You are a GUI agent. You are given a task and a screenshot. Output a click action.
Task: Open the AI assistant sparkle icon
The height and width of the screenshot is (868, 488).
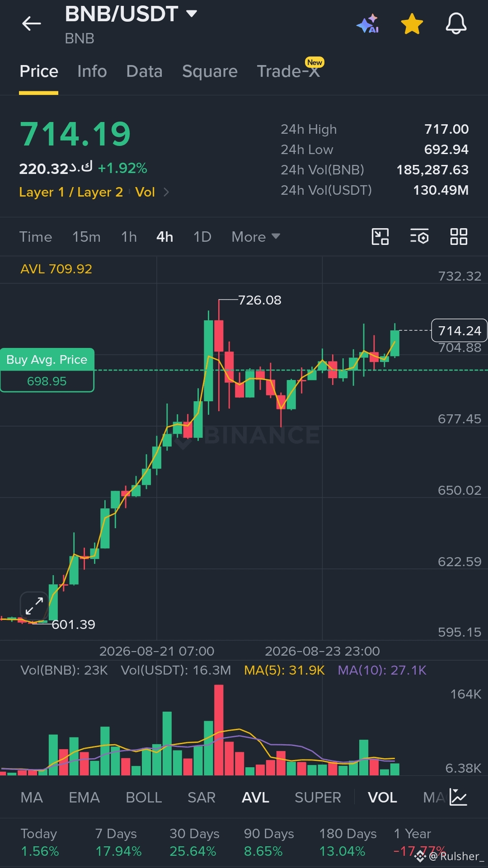[x=368, y=23]
